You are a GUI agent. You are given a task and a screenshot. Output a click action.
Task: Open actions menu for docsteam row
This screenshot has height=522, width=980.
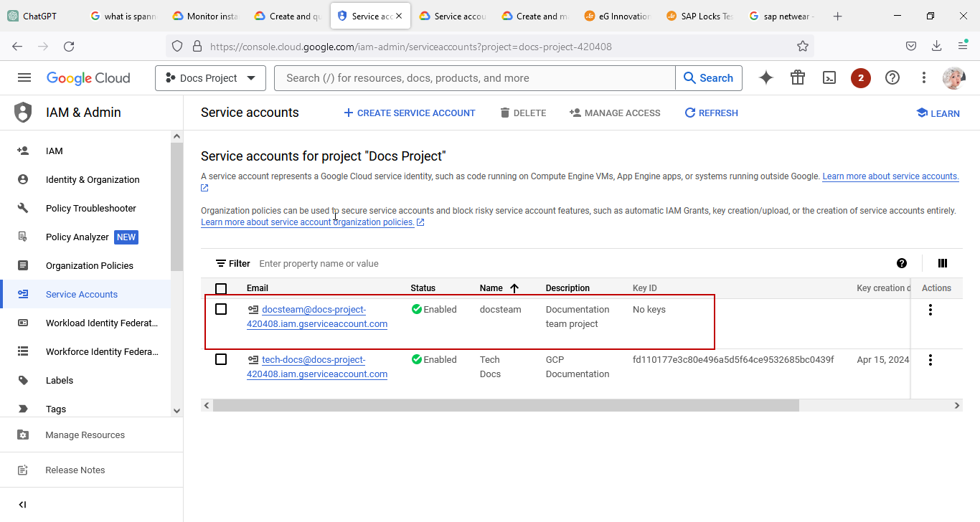tap(930, 310)
